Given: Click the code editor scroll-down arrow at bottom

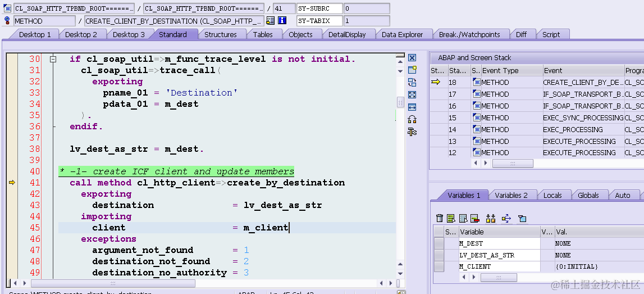Looking at the screenshot, I should click(x=401, y=274).
